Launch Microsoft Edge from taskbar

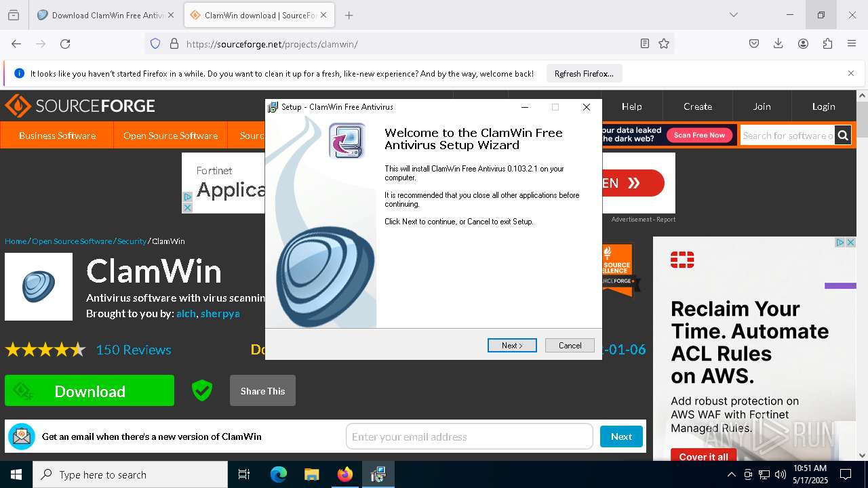[x=279, y=474]
